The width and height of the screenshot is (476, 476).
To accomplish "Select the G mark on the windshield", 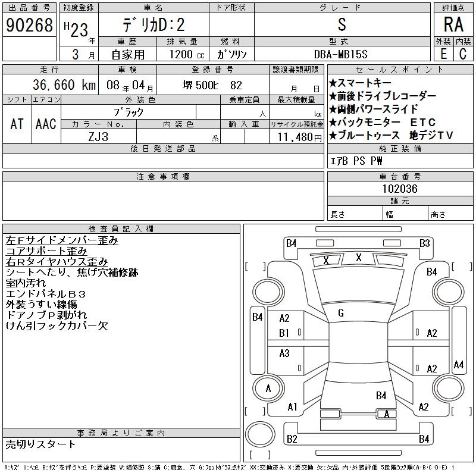I will tap(341, 313).
